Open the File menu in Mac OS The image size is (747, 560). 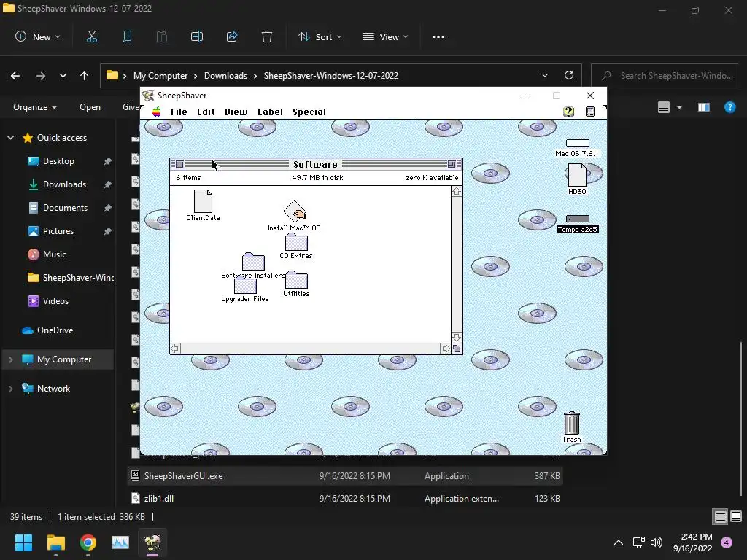(x=179, y=112)
